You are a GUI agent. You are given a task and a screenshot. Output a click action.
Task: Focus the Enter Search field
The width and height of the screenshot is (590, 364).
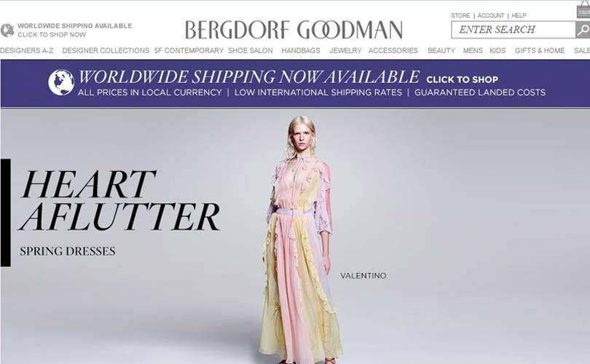click(514, 30)
